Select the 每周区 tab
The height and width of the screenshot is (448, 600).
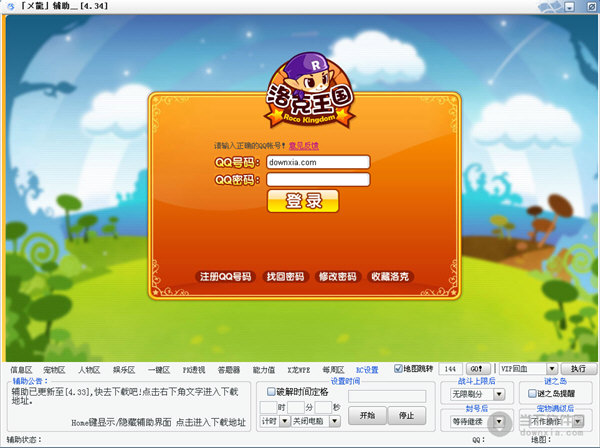click(333, 370)
